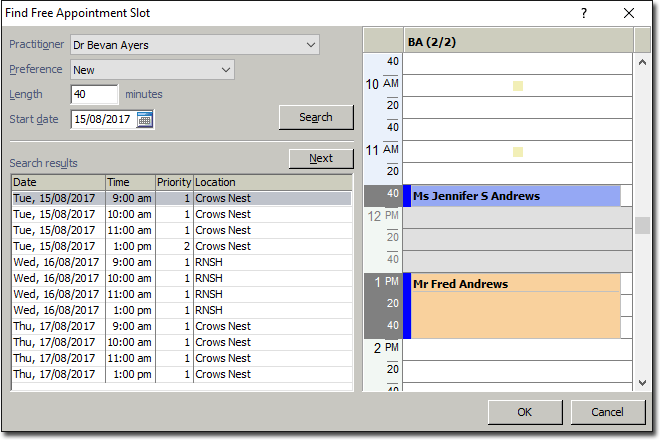Click the 11 AM empty appointment slot
The width and height of the screenshot is (660, 440).
pyautogui.click(x=517, y=152)
